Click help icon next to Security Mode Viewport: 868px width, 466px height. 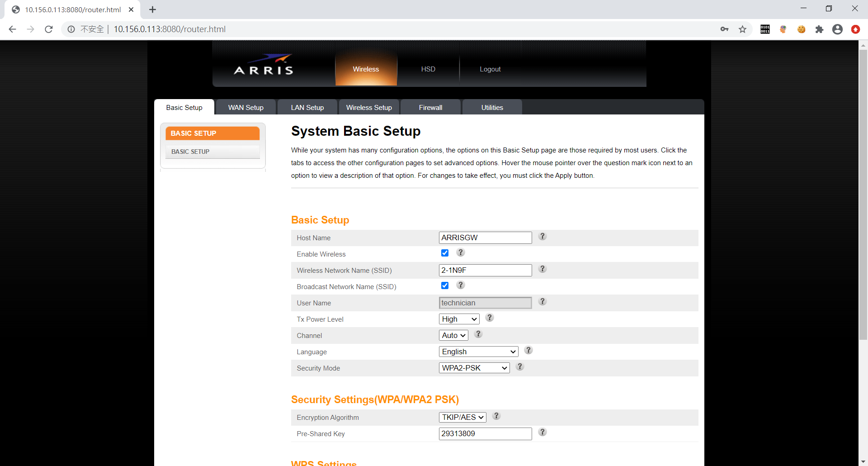[x=520, y=366]
